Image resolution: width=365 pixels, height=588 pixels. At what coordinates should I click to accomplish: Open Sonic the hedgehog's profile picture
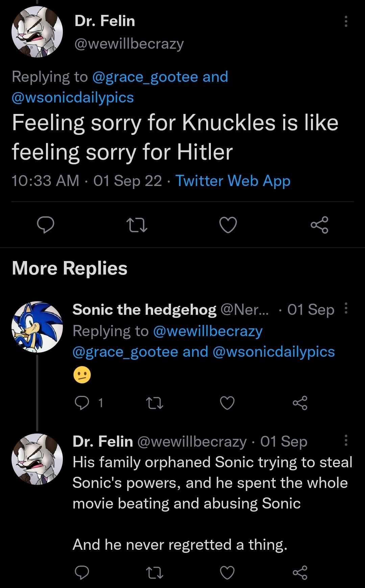coord(37,327)
